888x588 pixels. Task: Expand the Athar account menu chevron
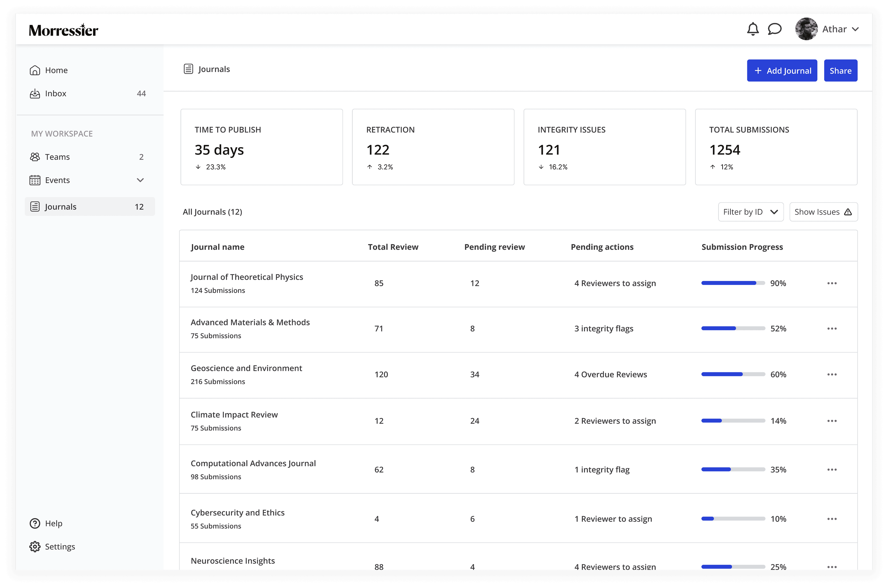coord(855,29)
